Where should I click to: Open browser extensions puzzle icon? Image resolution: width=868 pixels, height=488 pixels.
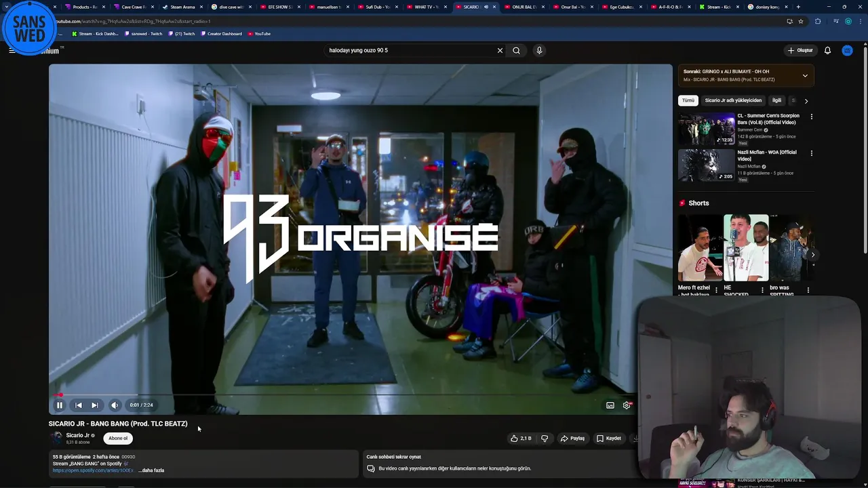coord(817,21)
